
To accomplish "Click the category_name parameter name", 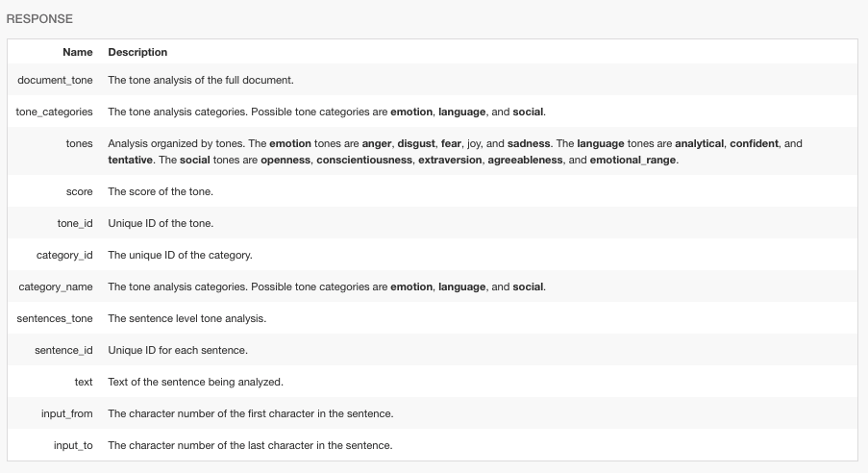I will pyautogui.click(x=56, y=286).
